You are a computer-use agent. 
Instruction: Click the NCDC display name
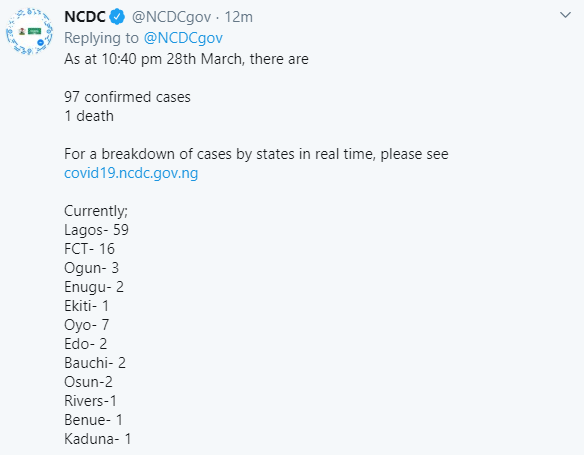pyautogui.click(x=85, y=17)
